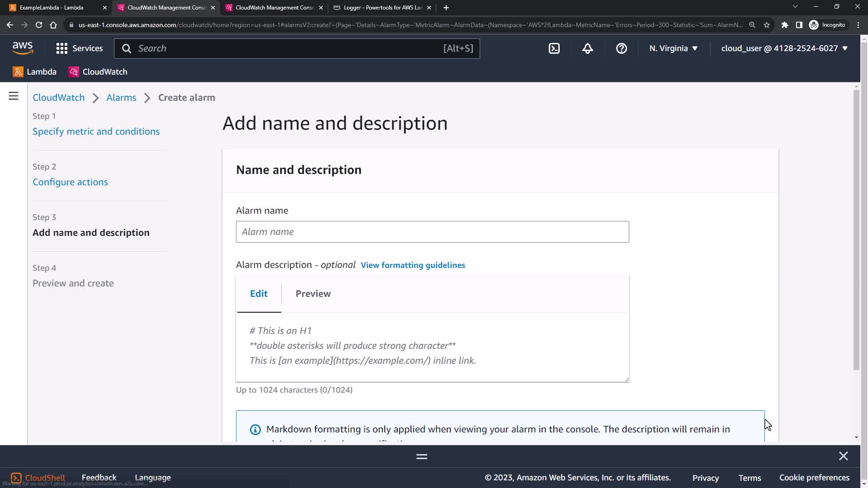
Task: Select the Edit tab of the description
Action: pos(259,294)
